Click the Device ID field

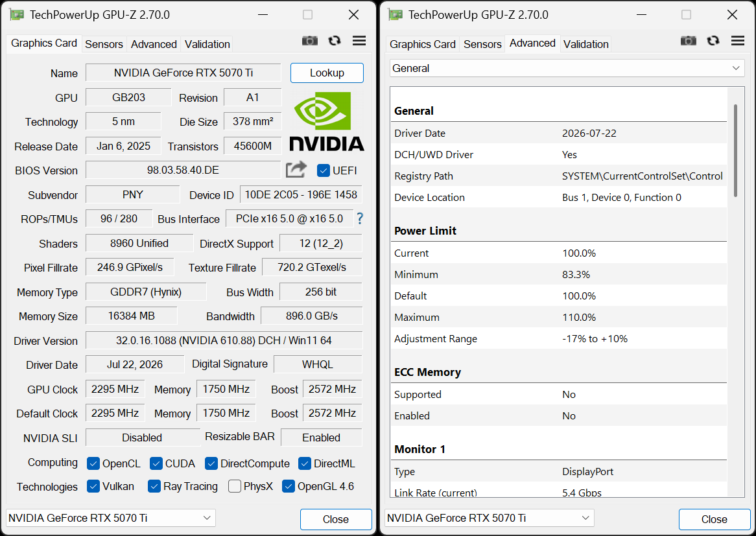(301, 194)
